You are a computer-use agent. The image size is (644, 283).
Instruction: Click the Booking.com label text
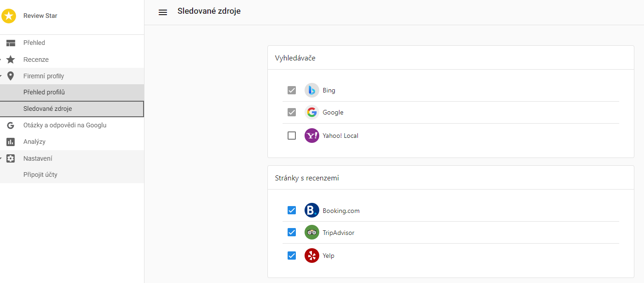click(341, 211)
